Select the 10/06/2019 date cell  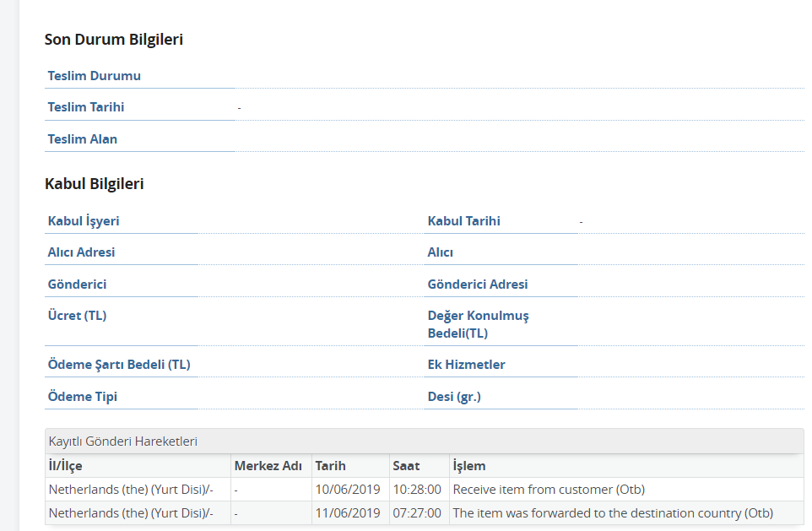(x=349, y=490)
